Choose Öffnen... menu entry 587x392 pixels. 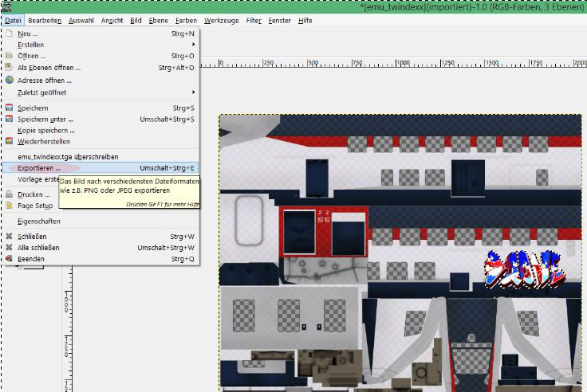100,56
